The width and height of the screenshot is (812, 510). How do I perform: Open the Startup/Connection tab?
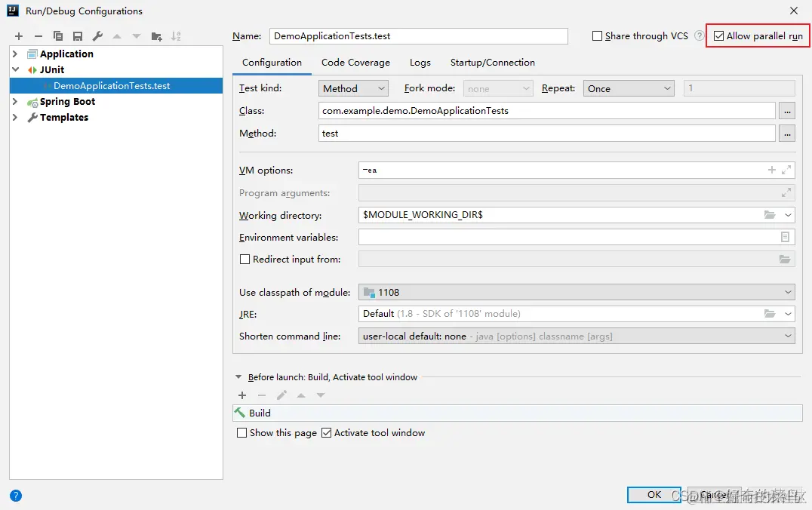coord(493,63)
